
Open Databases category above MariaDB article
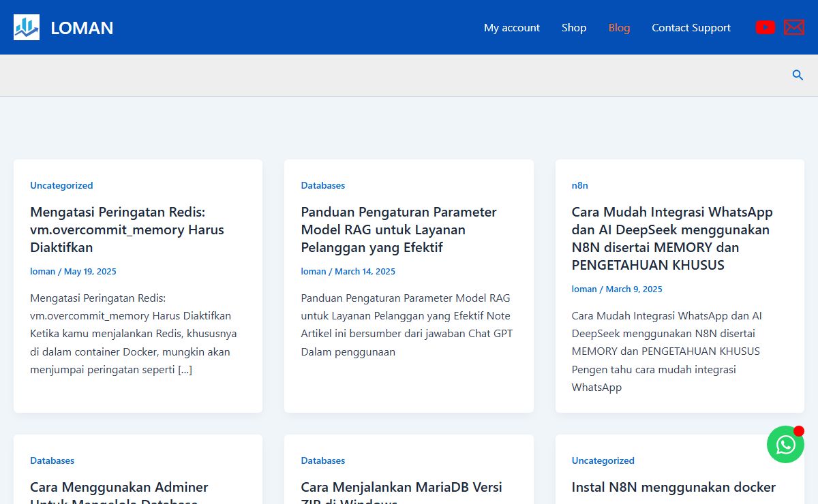(323, 460)
